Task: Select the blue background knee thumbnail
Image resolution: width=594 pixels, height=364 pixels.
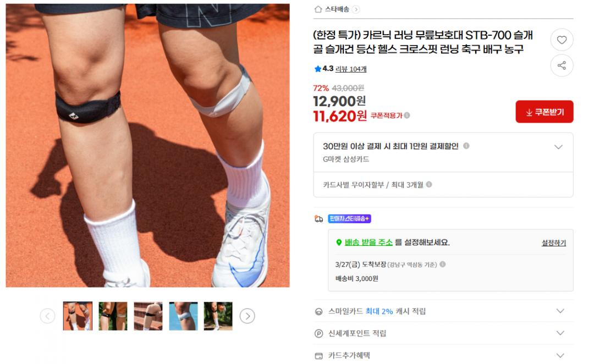Action: click(183, 316)
